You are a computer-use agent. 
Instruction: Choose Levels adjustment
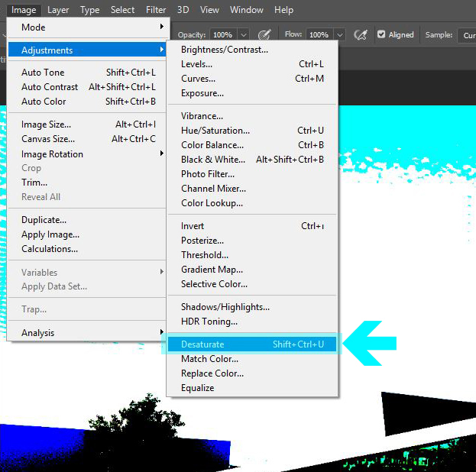coord(252,64)
